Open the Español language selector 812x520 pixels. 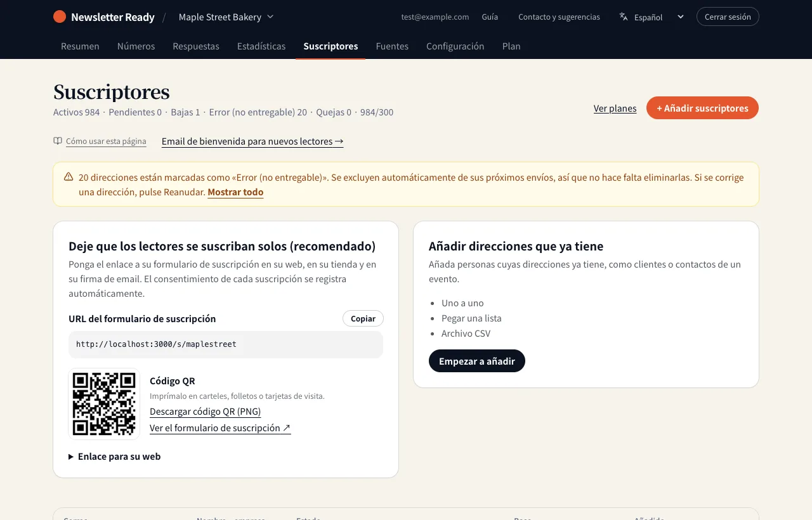click(x=653, y=17)
